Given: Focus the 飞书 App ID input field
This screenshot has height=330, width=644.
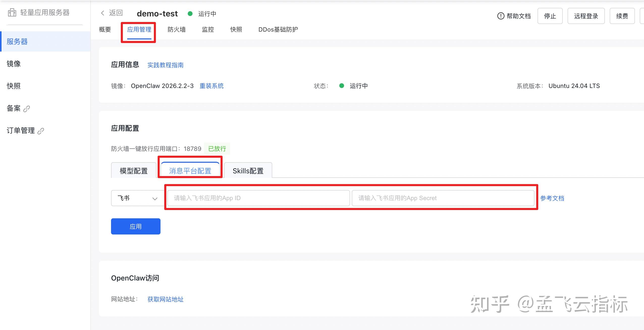Looking at the screenshot, I should (258, 198).
